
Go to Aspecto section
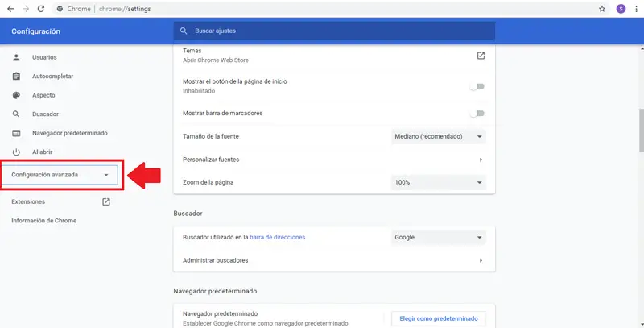pos(43,95)
